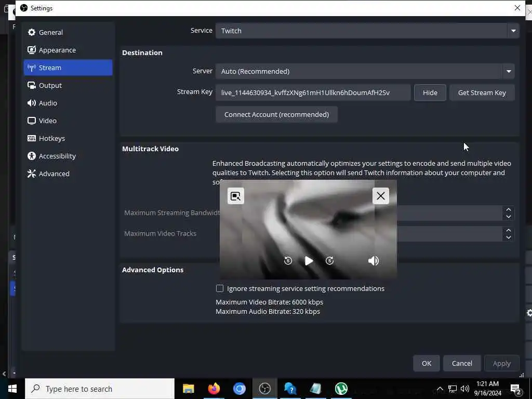Click Connect Account (recommended)
This screenshot has height=399, width=532.
[276, 114]
